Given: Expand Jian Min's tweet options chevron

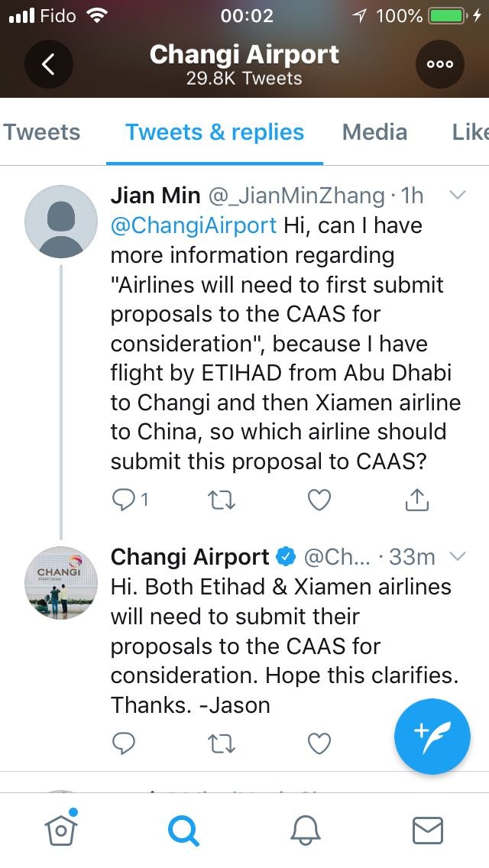Looking at the screenshot, I should pyautogui.click(x=457, y=196).
